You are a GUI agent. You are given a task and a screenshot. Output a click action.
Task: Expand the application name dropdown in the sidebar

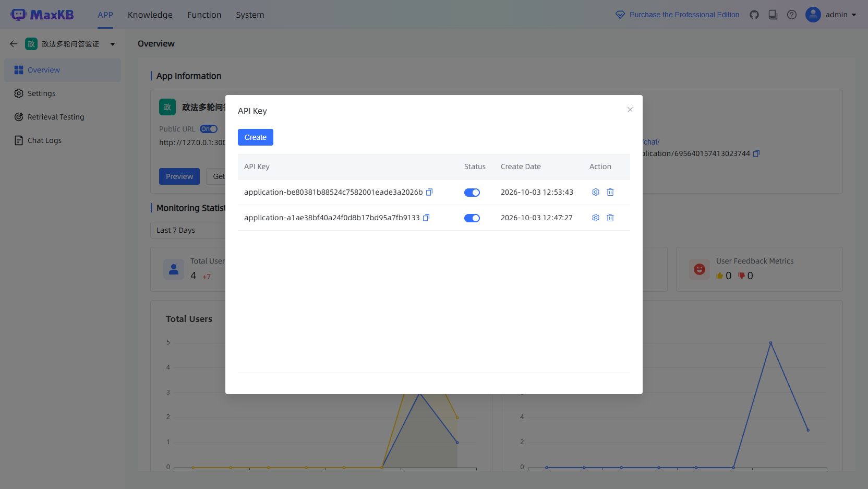pos(113,44)
